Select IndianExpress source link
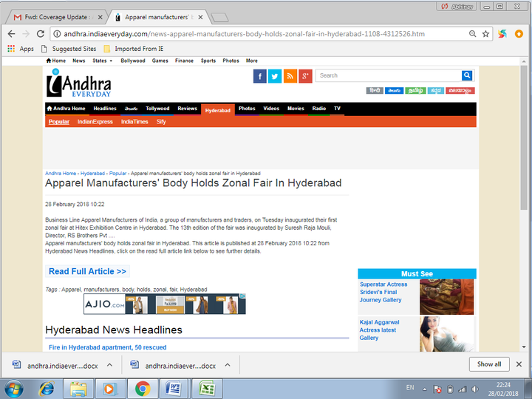The height and width of the screenshot is (399, 532). point(95,122)
